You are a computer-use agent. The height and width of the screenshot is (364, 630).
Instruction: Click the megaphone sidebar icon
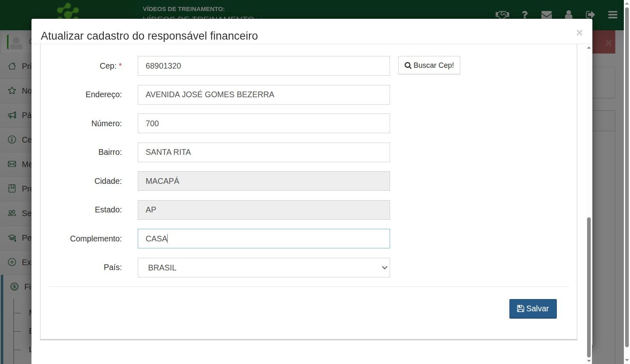(x=12, y=115)
